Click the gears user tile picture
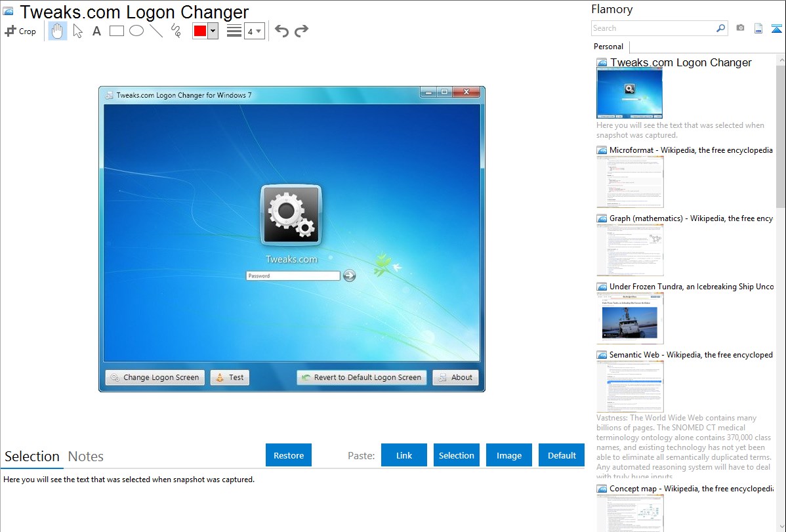This screenshot has height=532, width=786. [x=291, y=215]
